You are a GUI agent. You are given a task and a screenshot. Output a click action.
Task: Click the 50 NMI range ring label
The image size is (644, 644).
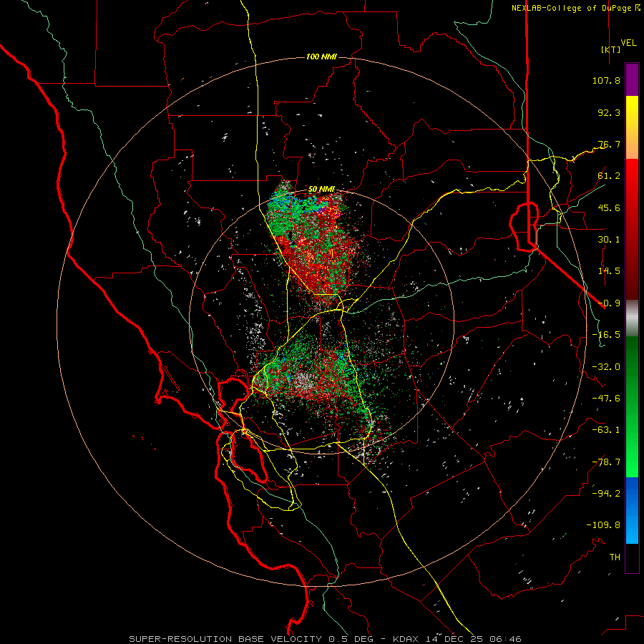(x=321, y=190)
